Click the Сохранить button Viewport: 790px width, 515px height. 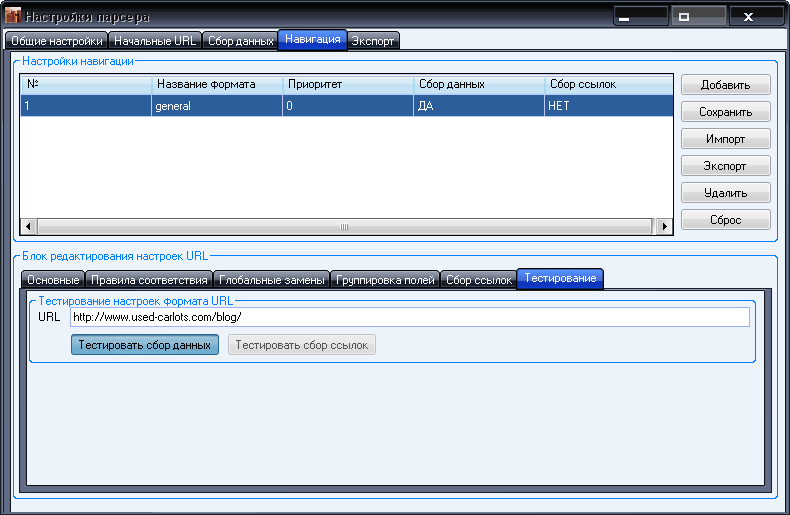tap(726, 112)
